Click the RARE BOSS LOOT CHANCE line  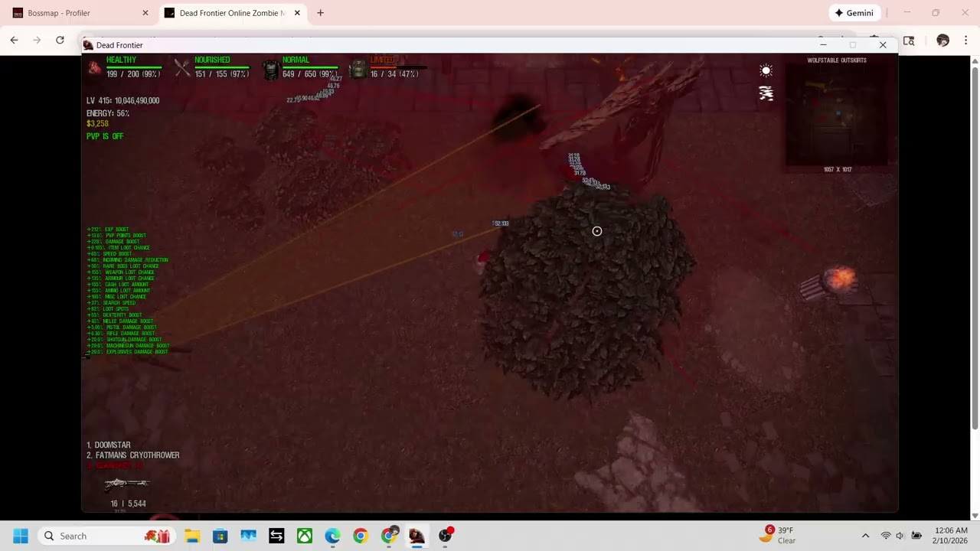coord(122,266)
